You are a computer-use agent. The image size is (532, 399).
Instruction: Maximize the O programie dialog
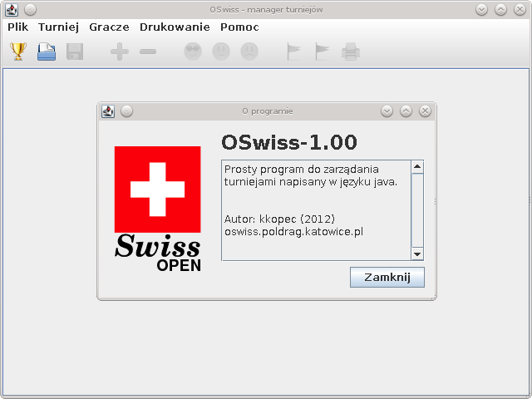[x=406, y=111]
